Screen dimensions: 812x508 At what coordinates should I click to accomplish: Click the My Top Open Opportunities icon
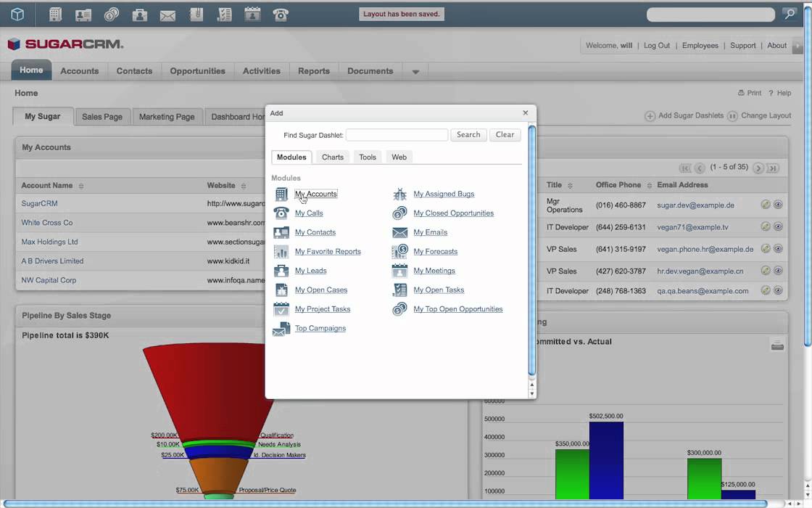[x=399, y=309]
